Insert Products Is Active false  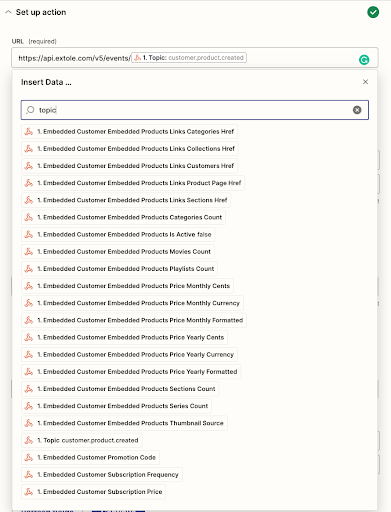click(118, 234)
